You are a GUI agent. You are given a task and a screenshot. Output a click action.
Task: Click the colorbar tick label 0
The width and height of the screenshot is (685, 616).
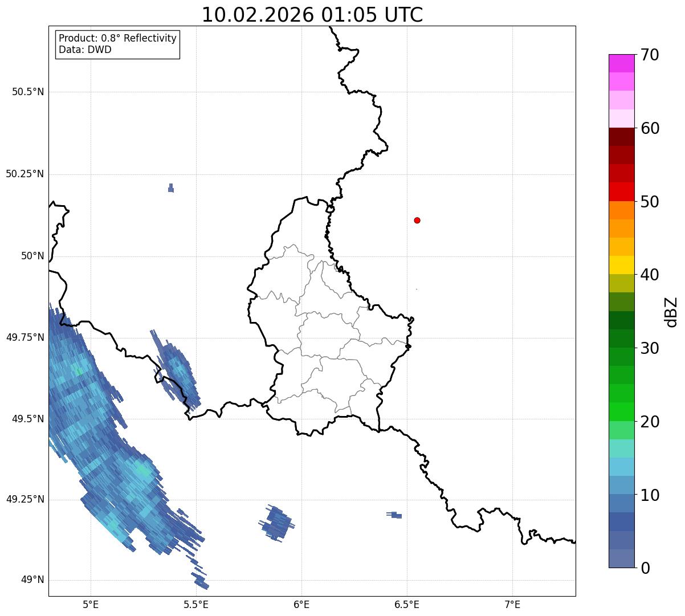click(646, 568)
